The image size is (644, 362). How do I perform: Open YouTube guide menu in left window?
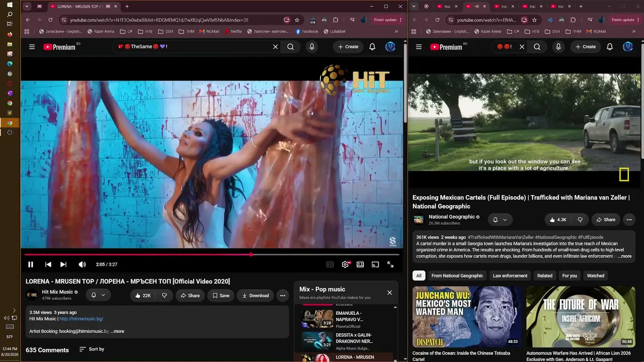(32, 47)
